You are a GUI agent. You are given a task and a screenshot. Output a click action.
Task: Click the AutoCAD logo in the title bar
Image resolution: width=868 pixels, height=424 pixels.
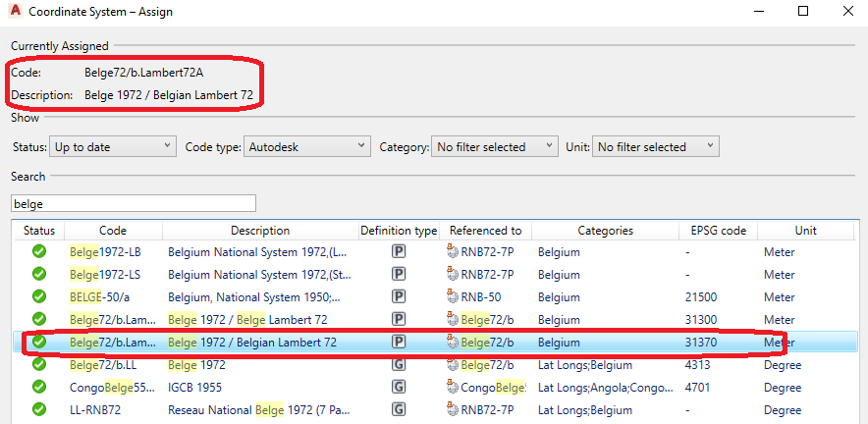coord(16,11)
